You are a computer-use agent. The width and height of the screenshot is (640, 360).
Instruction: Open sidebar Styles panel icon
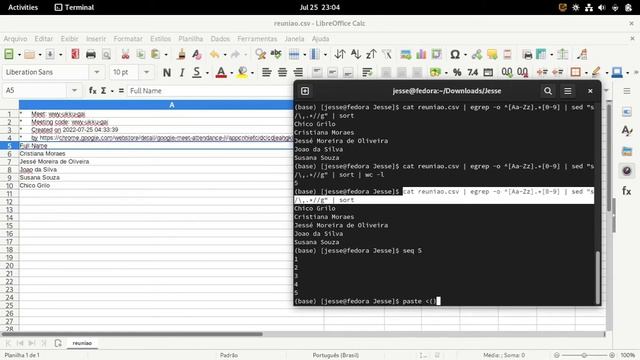click(x=627, y=131)
